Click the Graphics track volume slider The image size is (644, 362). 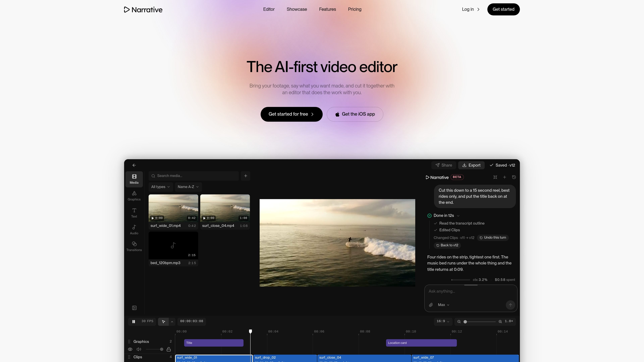tap(154, 349)
